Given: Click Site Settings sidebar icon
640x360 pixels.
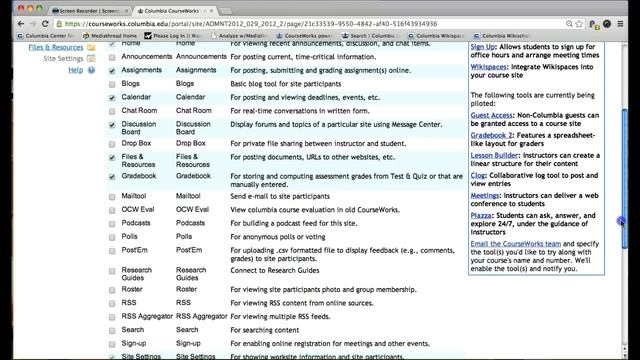Looking at the screenshot, I should [91, 59].
